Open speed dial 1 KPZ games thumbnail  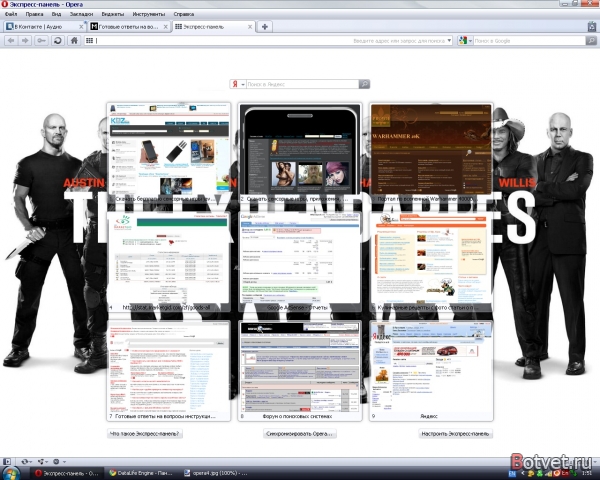[x=169, y=153]
